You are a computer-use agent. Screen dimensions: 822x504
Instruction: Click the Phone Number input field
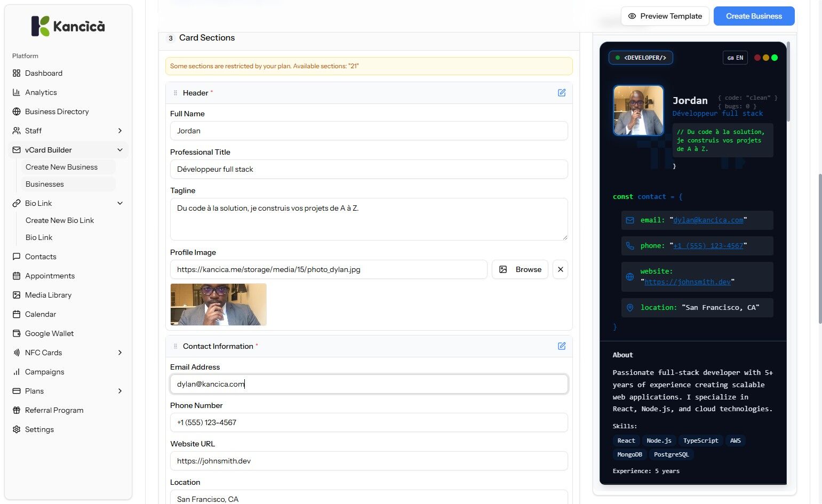(369, 422)
